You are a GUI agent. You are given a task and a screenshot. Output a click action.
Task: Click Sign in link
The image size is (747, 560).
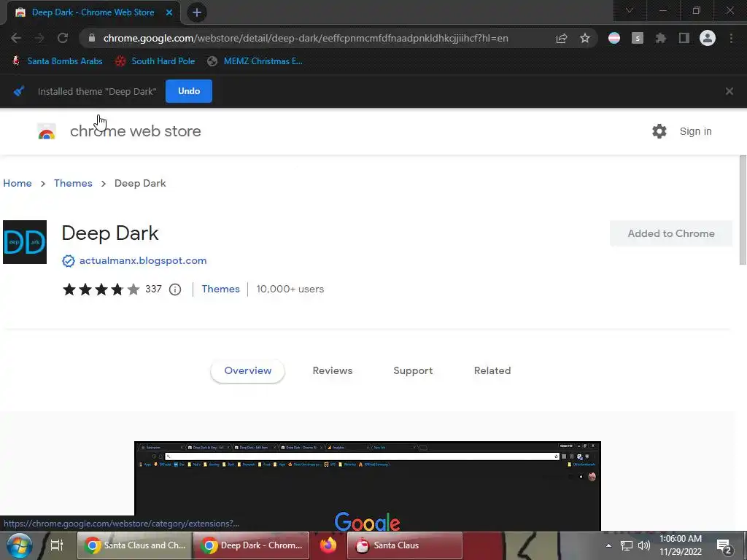point(695,131)
